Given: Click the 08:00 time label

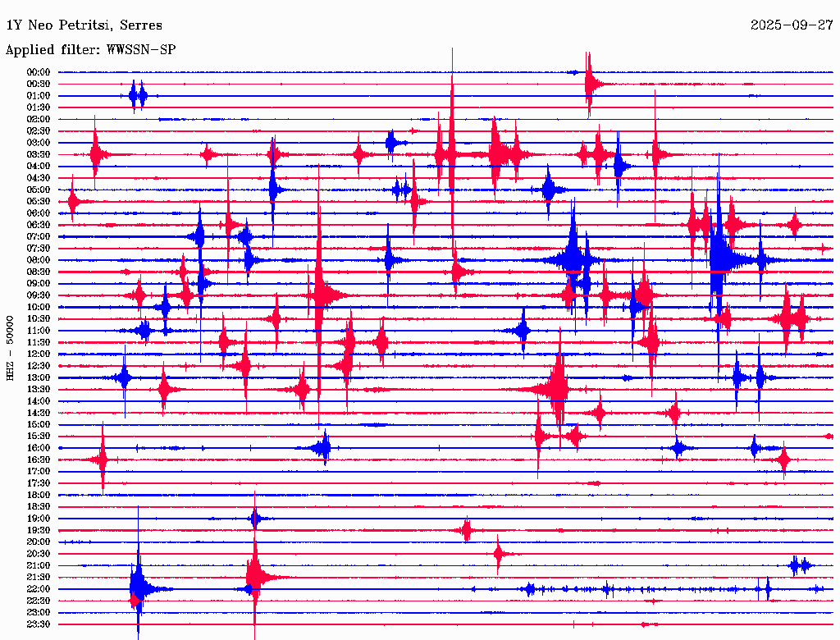Looking at the screenshot, I should point(39,260).
